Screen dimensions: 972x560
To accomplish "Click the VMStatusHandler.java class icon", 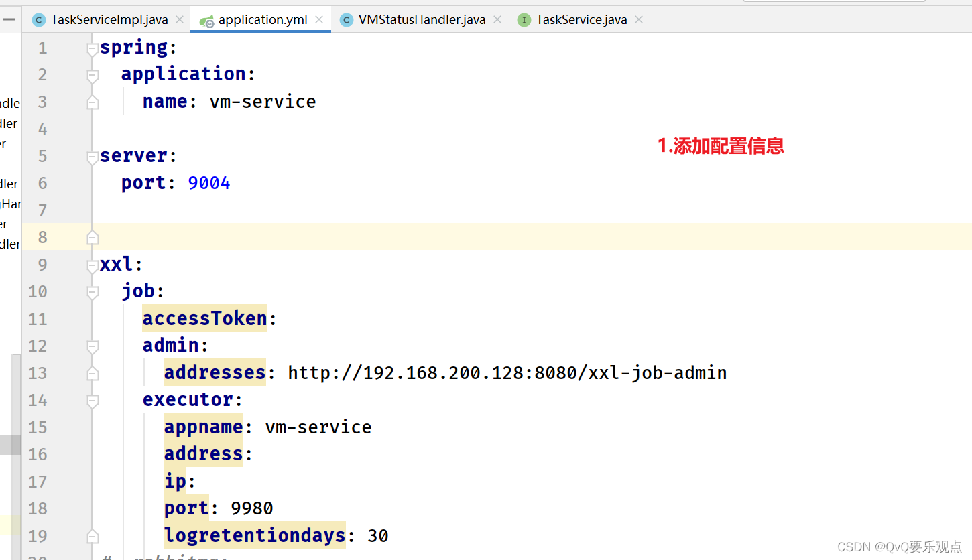I will pos(346,20).
